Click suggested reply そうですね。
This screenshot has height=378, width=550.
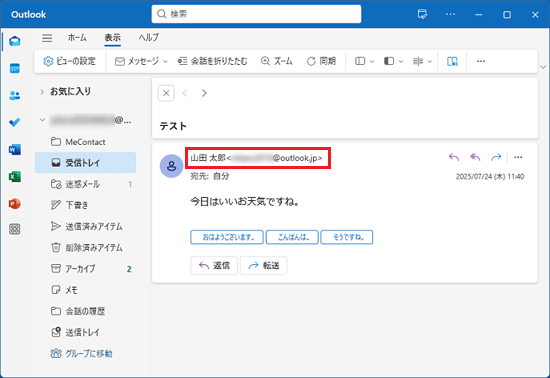pos(347,237)
